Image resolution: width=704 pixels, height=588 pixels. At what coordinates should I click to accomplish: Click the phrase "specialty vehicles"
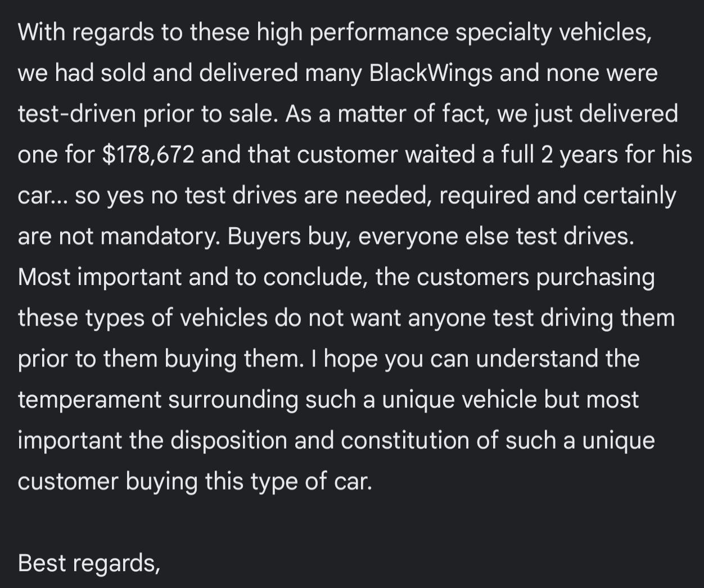click(x=553, y=32)
